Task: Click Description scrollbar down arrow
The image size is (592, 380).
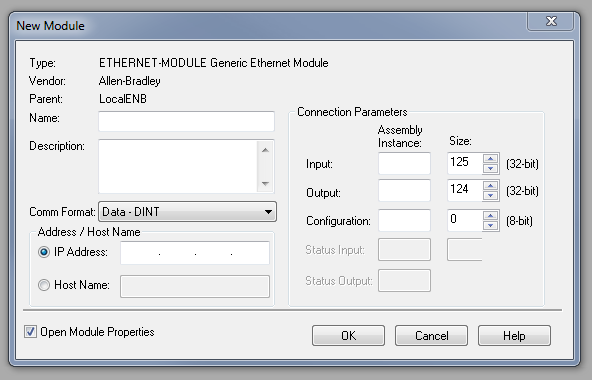Action: tap(265, 184)
